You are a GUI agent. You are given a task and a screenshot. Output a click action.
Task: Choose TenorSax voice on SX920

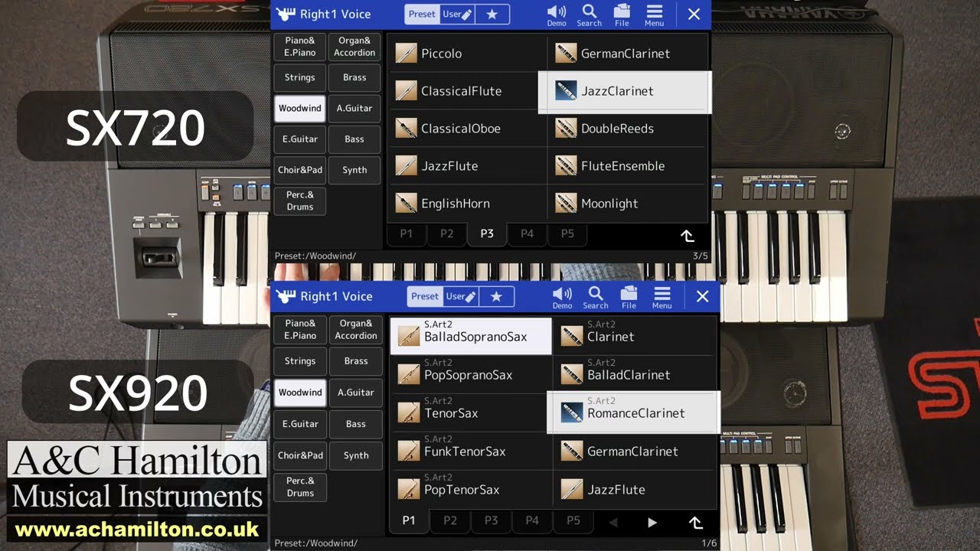[471, 413]
